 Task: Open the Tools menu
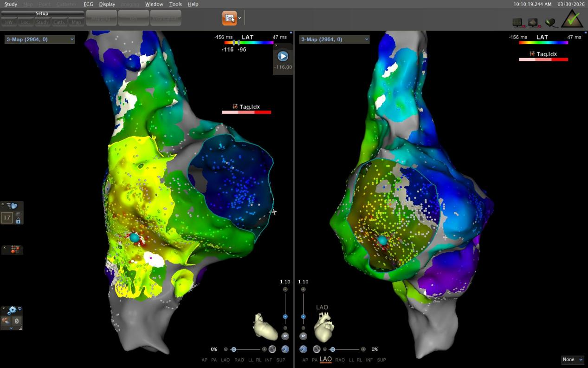[175, 4]
